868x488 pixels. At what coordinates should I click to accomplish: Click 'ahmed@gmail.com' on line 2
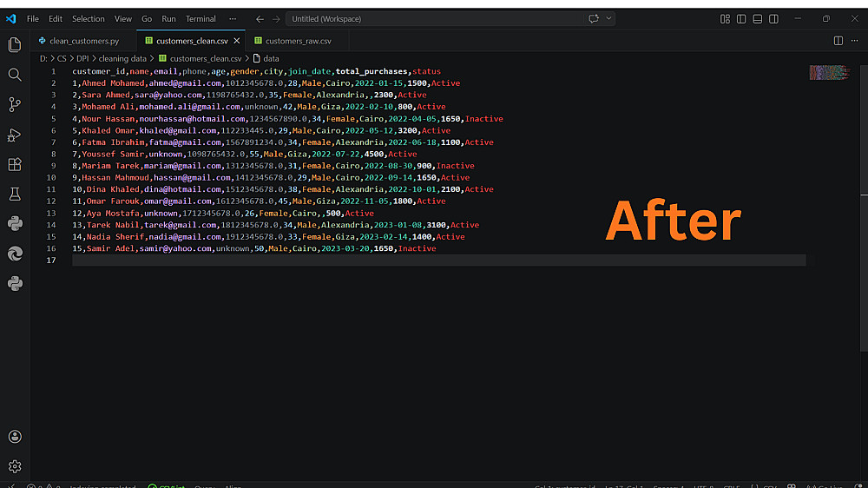[185, 83]
